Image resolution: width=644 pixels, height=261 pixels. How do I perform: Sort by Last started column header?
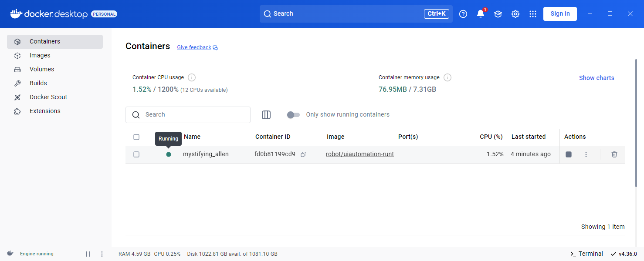(x=529, y=137)
